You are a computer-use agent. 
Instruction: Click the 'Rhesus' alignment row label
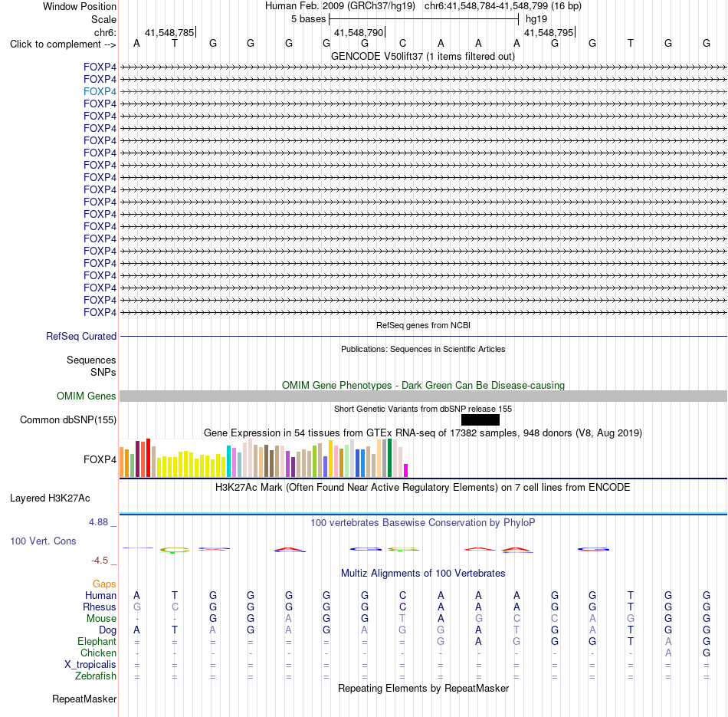[100, 607]
